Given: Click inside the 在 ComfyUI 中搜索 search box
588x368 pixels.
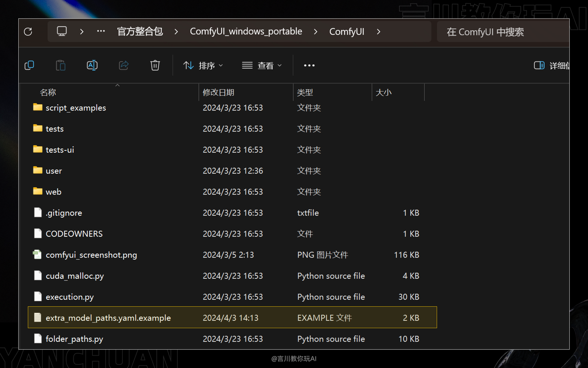Looking at the screenshot, I should coord(501,31).
